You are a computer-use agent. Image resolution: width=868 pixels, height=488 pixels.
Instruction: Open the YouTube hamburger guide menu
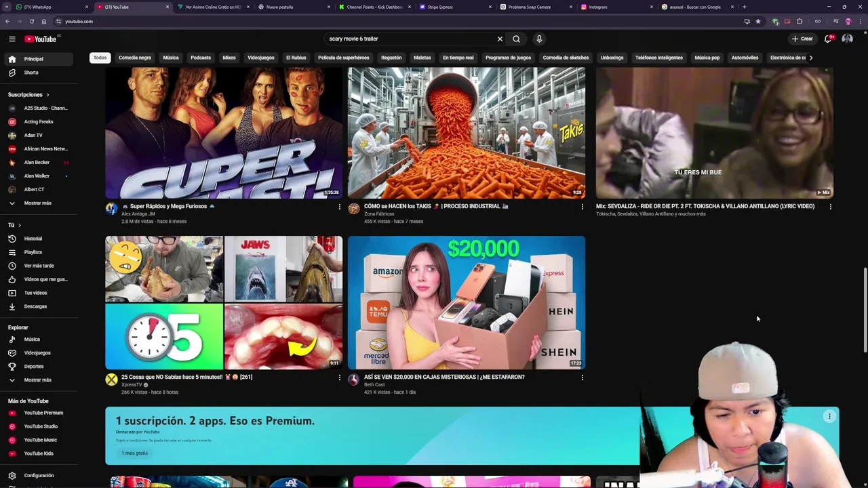(12, 39)
